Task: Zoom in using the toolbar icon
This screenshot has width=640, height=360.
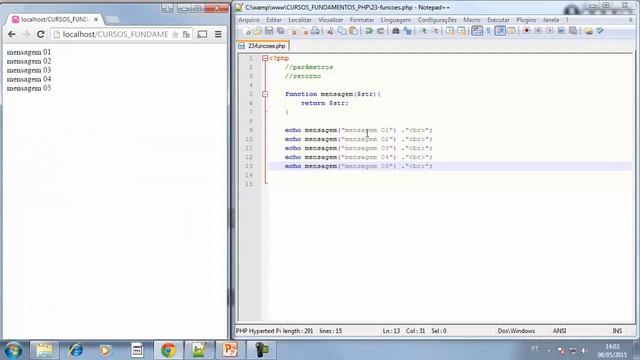Action: point(424,31)
